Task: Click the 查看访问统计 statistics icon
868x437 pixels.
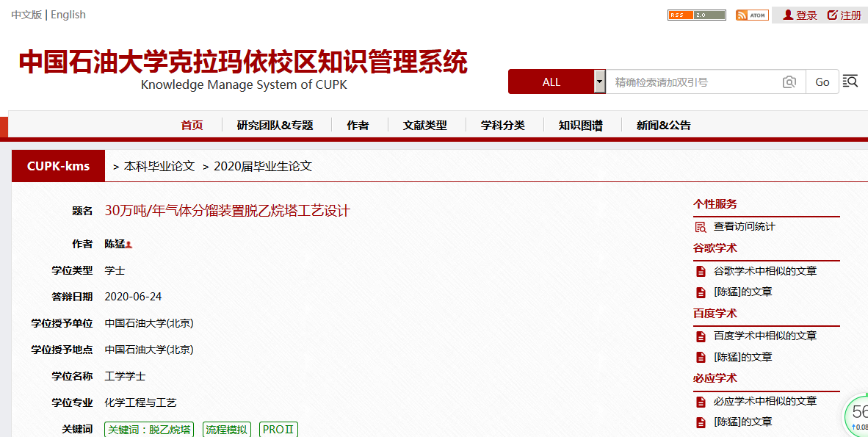Action: [x=700, y=227]
